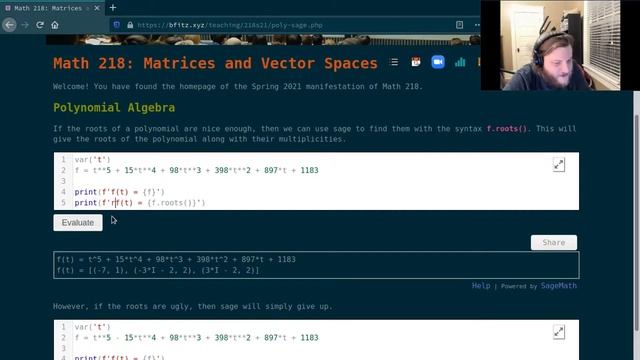The height and width of the screenshot is (360, 640).
Task: Click the browser Back arrow button
Action: click(9, 25)
